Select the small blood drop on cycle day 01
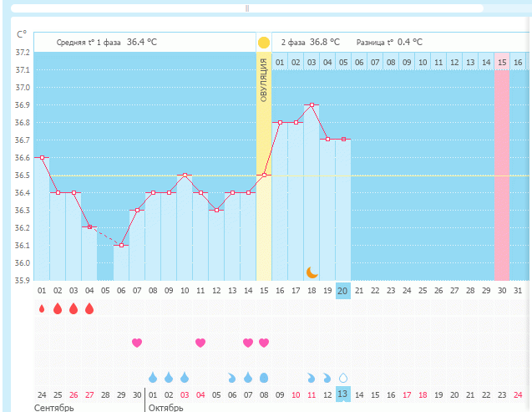Screen dimensions: 532x412 42,308
